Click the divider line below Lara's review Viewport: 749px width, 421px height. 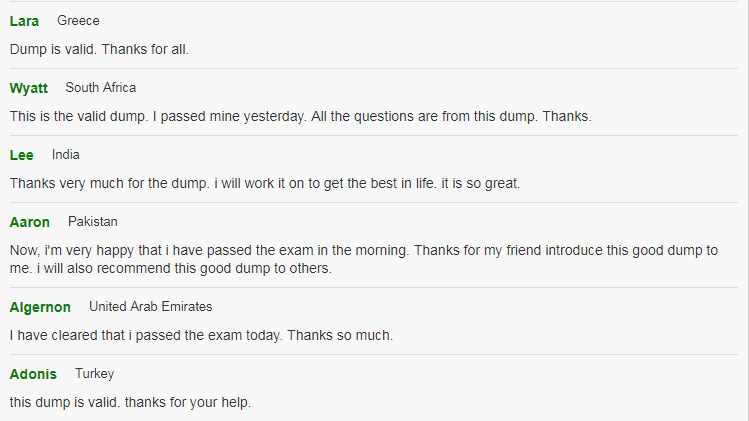tap(374, 68)
